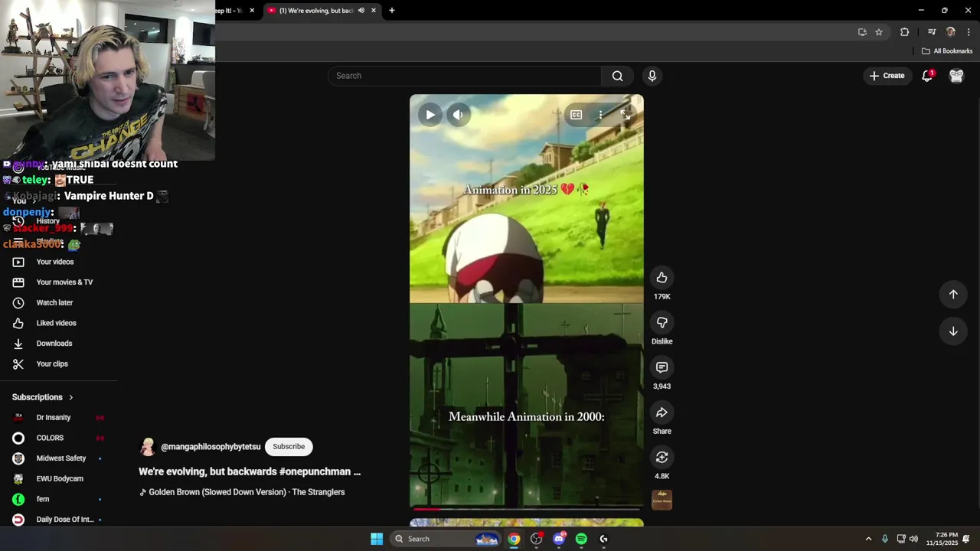This screenshot has width=980, height=551.
Task: Open Your movies & TV
Action: 64,282
